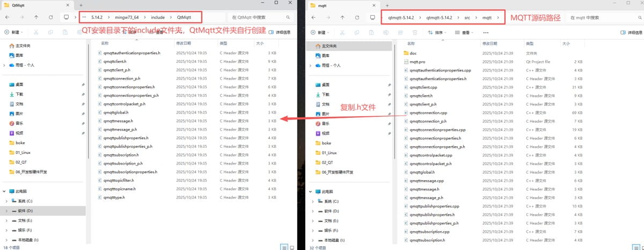The height and width of the screenshot is (250, 644).
Task: Switch QtMqtt window to details list view
Action: click(284, 247)
